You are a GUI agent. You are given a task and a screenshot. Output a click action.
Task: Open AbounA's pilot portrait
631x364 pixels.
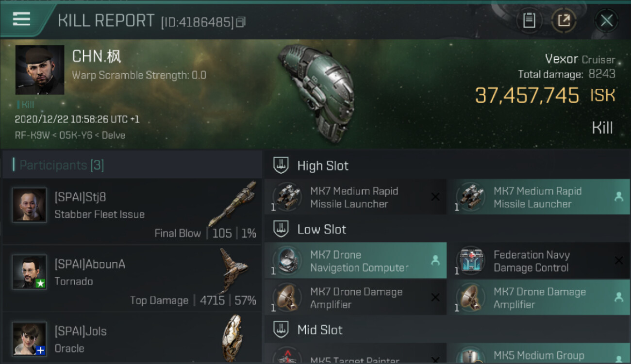(x=30, y=272)
